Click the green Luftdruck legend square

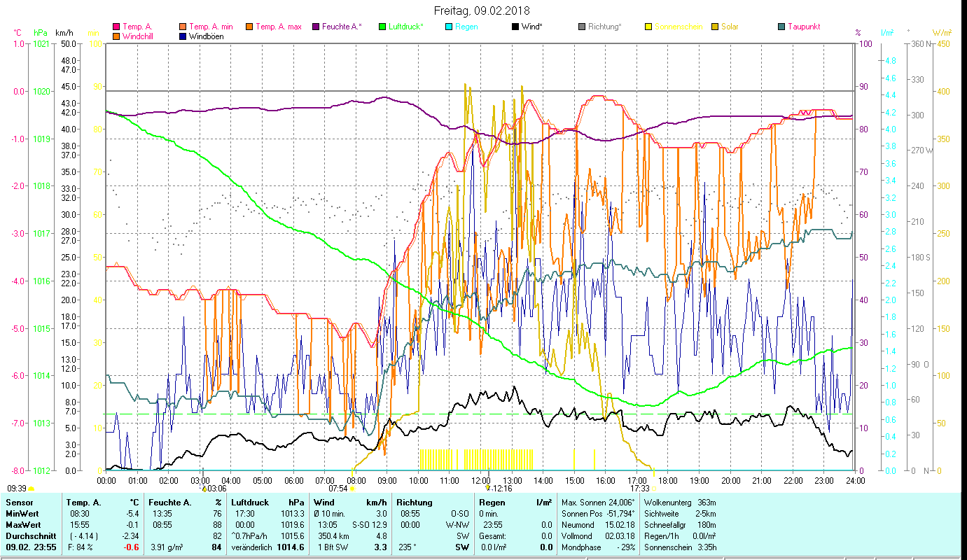pyautogui.click(x=382, y=27)
